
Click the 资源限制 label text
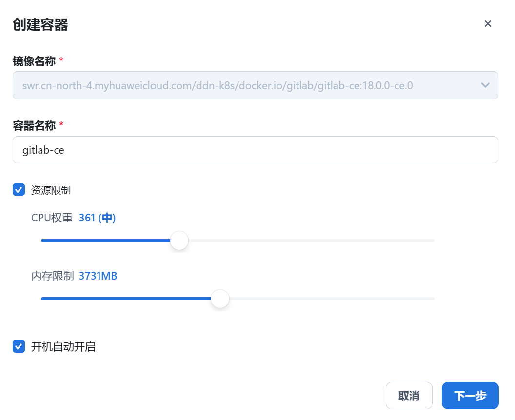tap(51, 190)
